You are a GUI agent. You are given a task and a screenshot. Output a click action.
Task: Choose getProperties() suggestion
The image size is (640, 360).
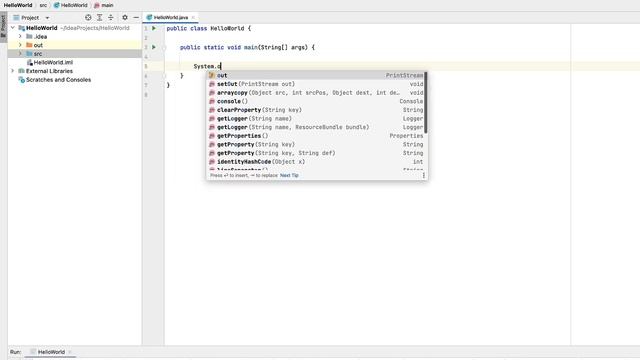316,136
